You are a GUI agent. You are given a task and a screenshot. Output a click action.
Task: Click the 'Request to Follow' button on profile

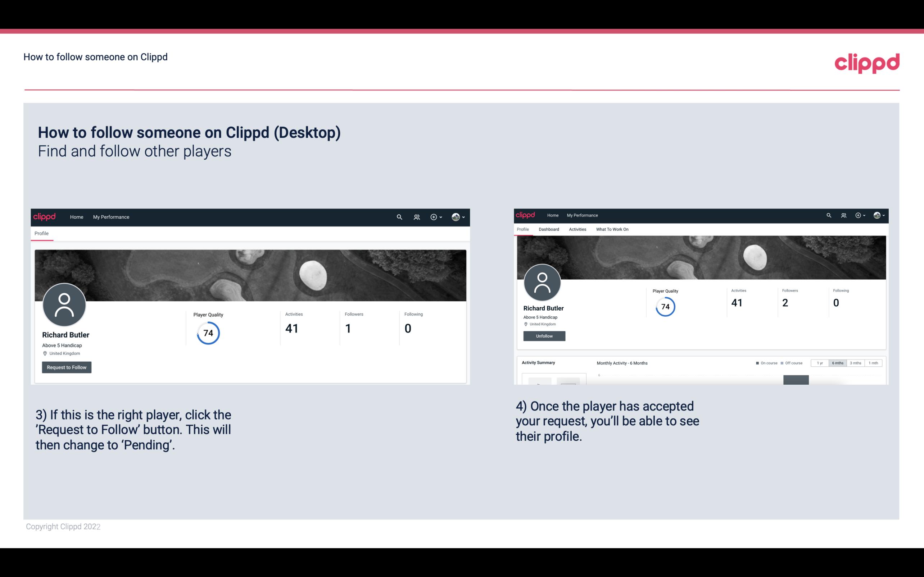point(66,367)
